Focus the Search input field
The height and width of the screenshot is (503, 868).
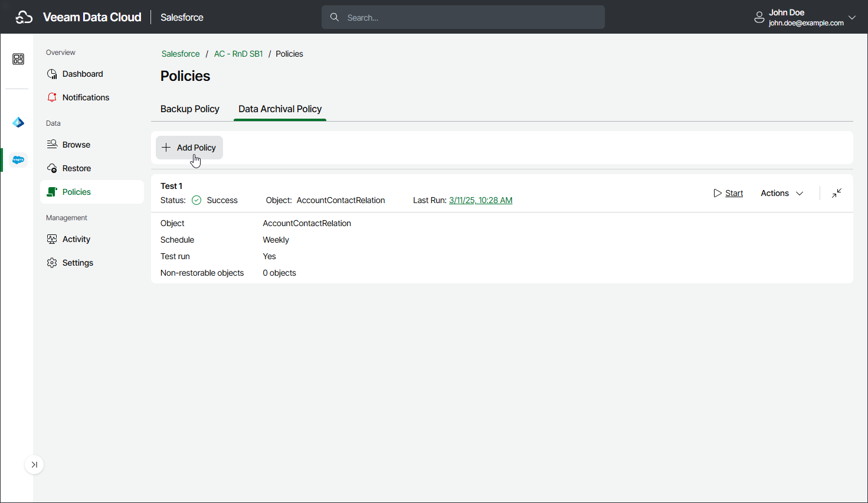pyautogui.click(x=463, y=17)
